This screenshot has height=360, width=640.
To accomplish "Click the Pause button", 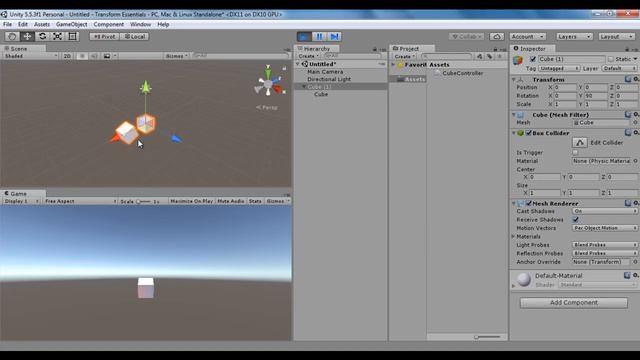I will tap(319, 37).
